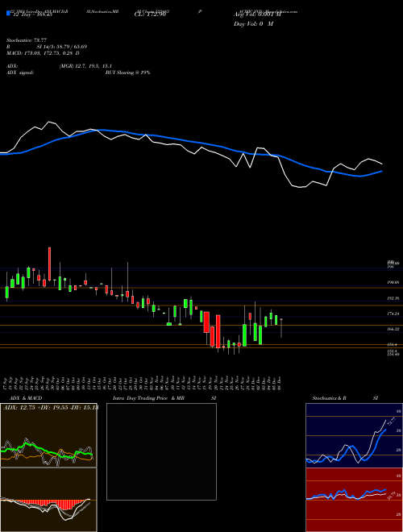Image resolution: width=403 pixels, height=532 pixels.
Task: Click 'ADX: 12.75 +DY: 19.55 -DY: 15.13' header
Action: pos(50,408)
